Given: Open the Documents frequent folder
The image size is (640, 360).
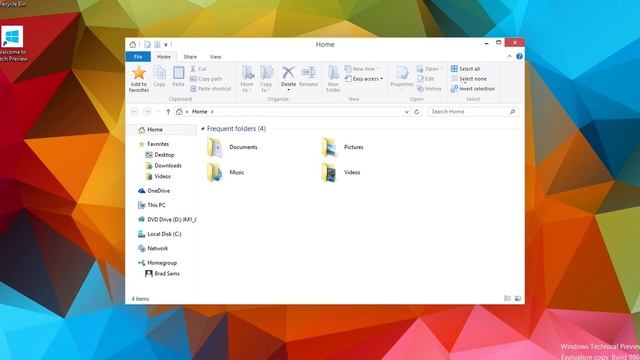Looking at the screenshot, I should click(232, 147).
